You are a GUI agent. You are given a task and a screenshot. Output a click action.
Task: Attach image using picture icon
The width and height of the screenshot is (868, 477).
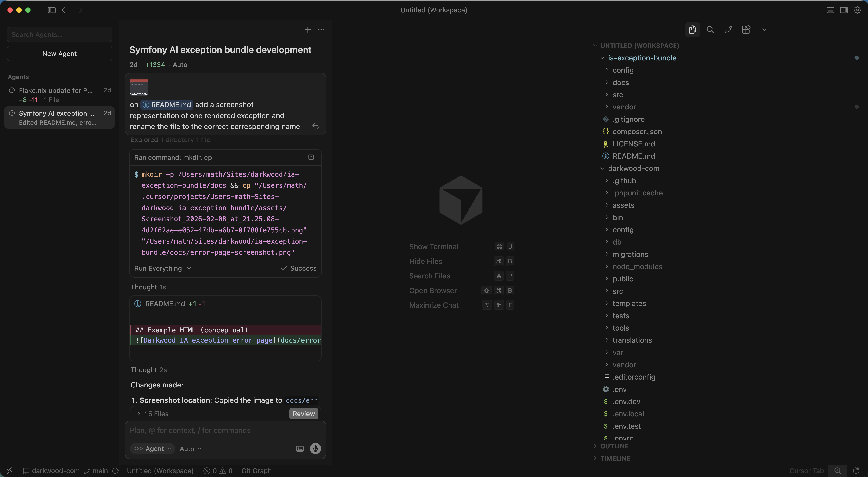[299, 448]
